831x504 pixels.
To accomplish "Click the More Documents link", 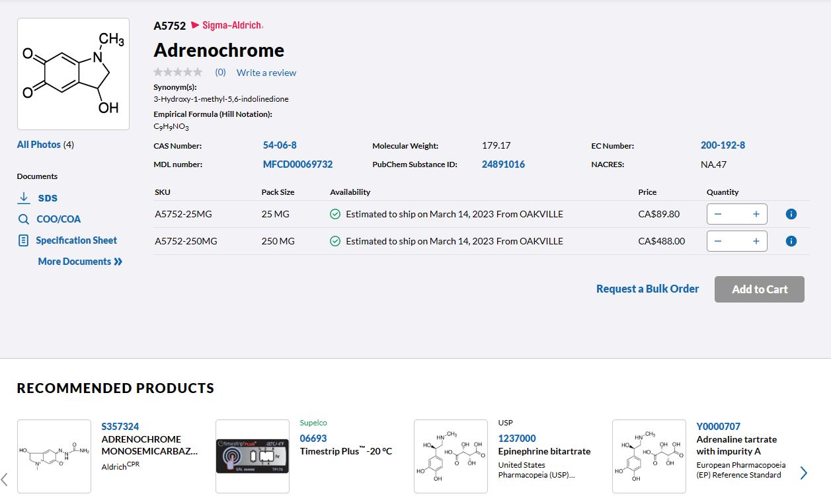I will 75,262.
